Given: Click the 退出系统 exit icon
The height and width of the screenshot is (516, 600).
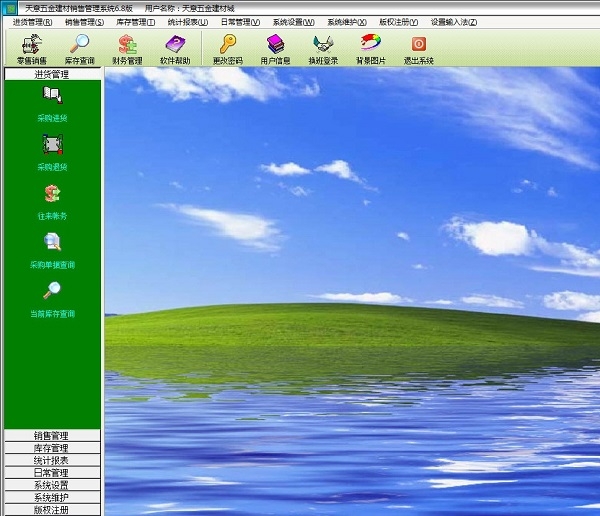Looking at the screenshot, I should (419, 44).
